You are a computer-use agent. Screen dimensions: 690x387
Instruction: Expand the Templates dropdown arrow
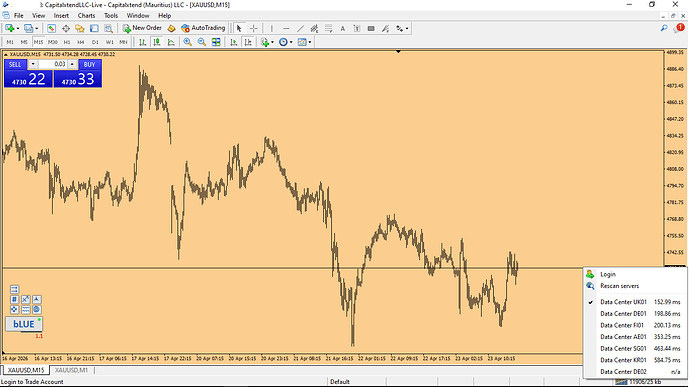tap(310, 42)
